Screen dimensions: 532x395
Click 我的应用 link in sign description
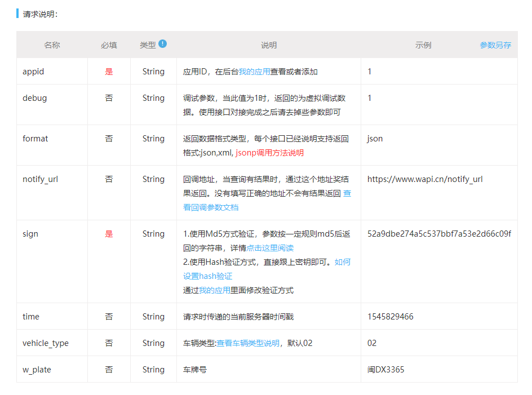pyautogui.click(x=214, y=290)
